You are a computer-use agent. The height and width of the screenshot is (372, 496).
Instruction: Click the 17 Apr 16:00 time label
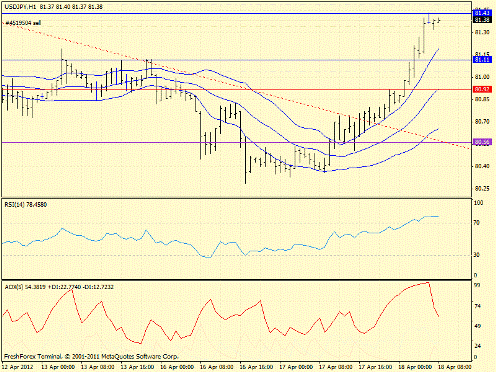click(375, 367)
